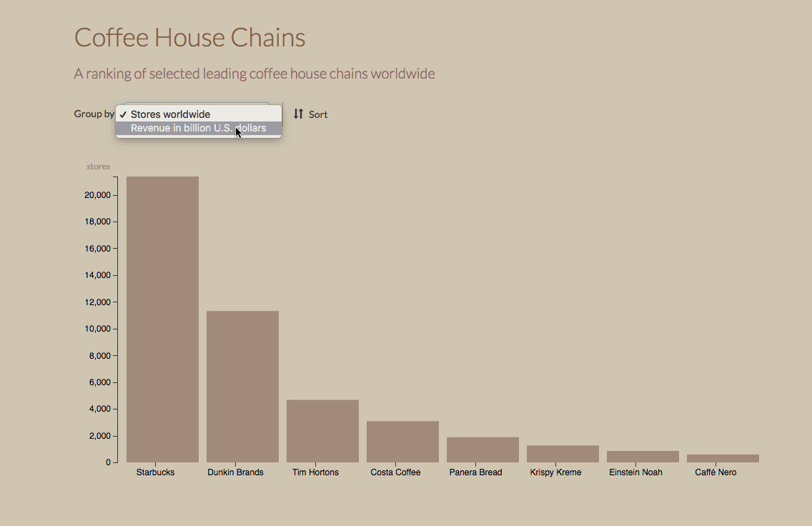
Task: Click the Starbucks bar in chart
Action: (x=162, y=319)
